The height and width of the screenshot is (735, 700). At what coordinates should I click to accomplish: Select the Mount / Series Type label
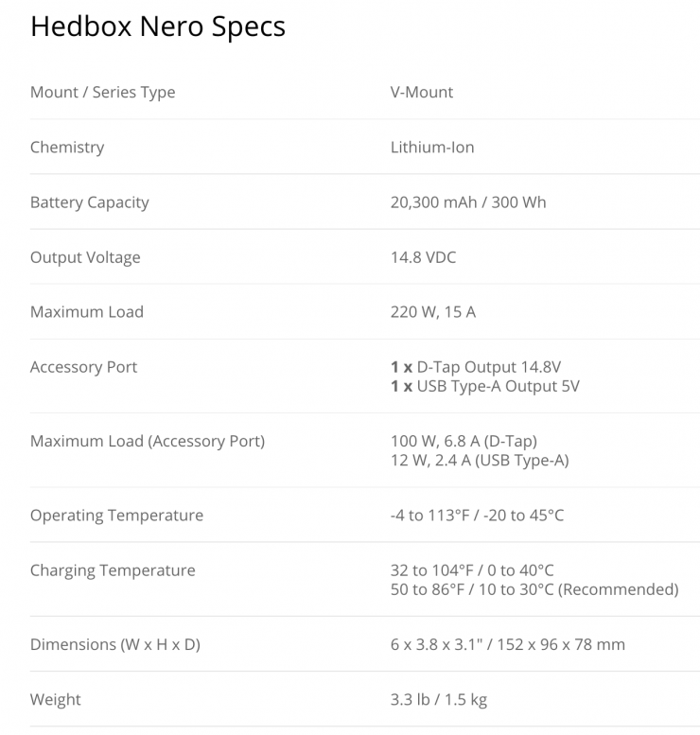click(102, 93)
